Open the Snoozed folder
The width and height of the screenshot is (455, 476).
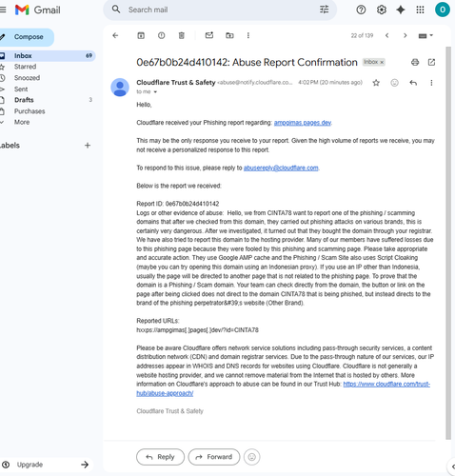click(27, 78)
